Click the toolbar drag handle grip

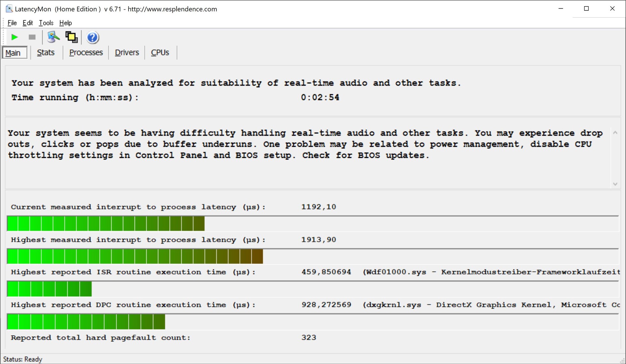pyautogui.click(x=4, y=37)
